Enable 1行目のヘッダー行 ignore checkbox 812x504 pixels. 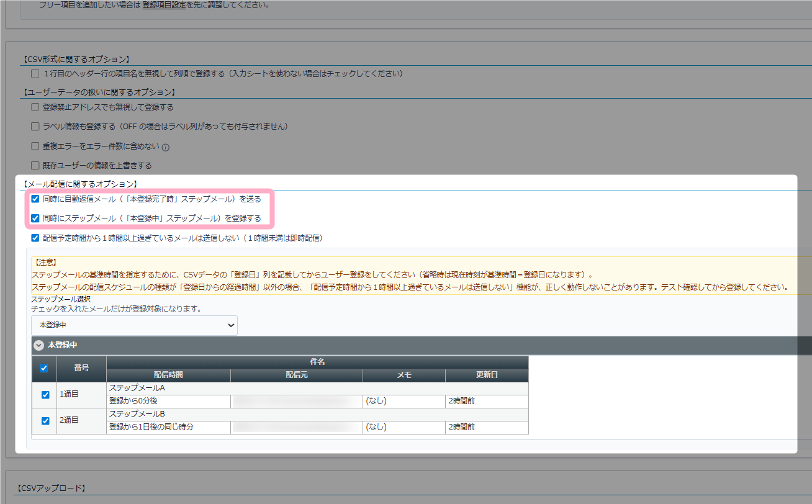tap(35, 74)
